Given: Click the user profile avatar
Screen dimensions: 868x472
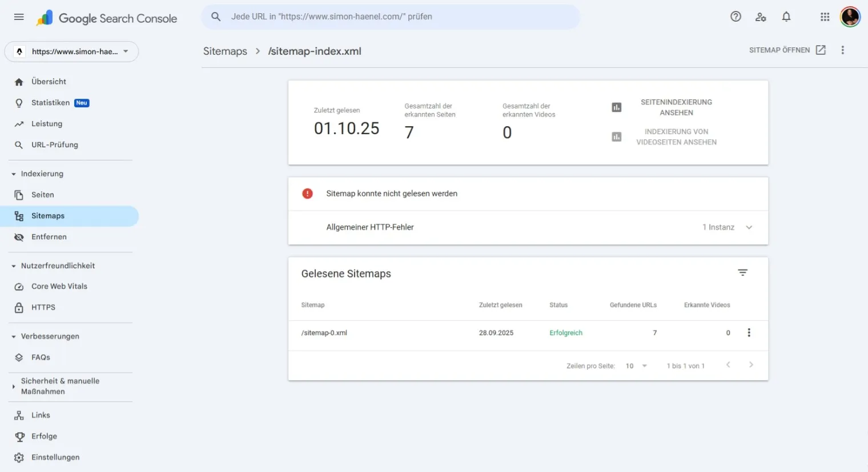Looking at the screenshot, I should (x=850, y=17).
